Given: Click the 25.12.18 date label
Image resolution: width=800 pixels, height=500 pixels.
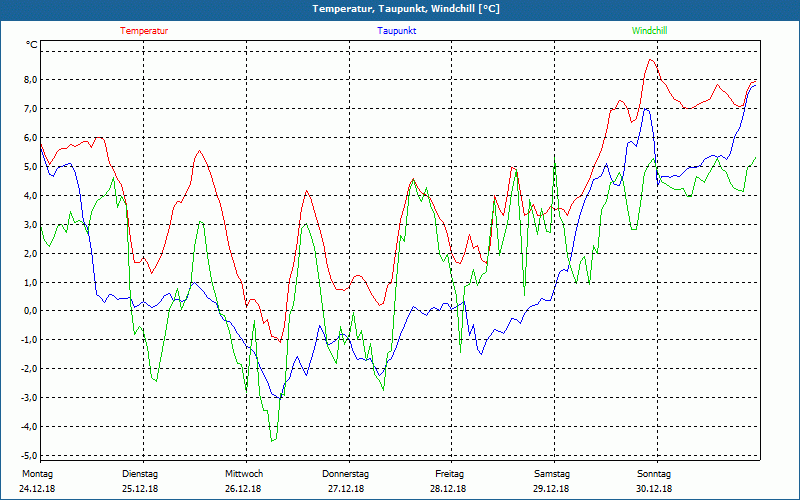Looking at the screenshot, I should coord(140,489).
